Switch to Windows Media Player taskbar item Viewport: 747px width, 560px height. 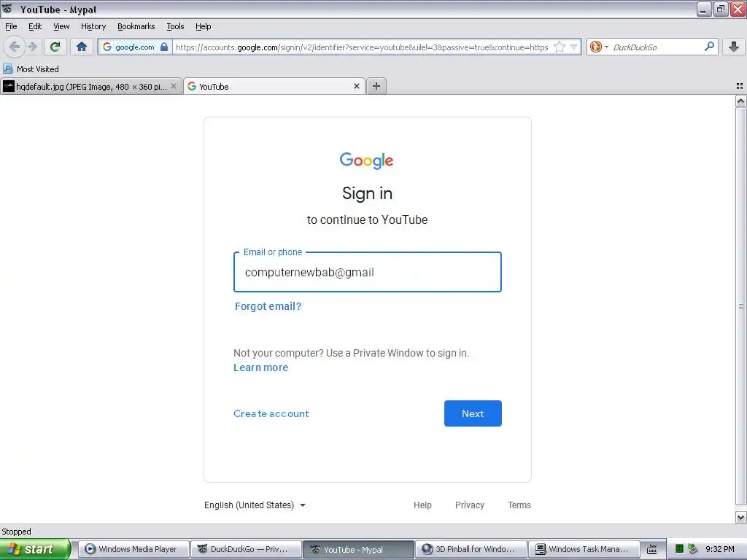(133, 549)
